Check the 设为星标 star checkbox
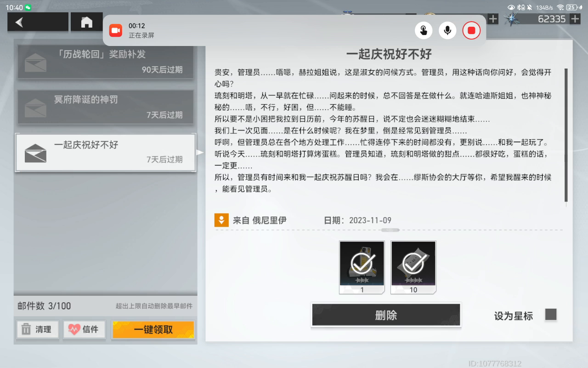The height and width of the screenshot is (368, 588). click(x=550, y=315)
